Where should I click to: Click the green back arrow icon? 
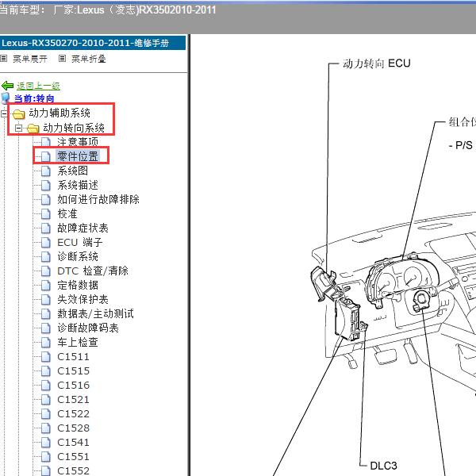[7, 86]
